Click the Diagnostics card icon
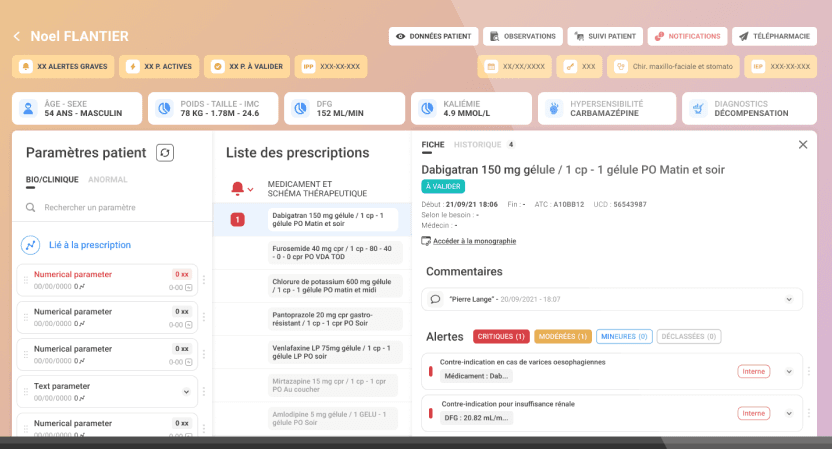Viewport: 832px width, 449px height. pyautogui.click(x=698, y=108)
